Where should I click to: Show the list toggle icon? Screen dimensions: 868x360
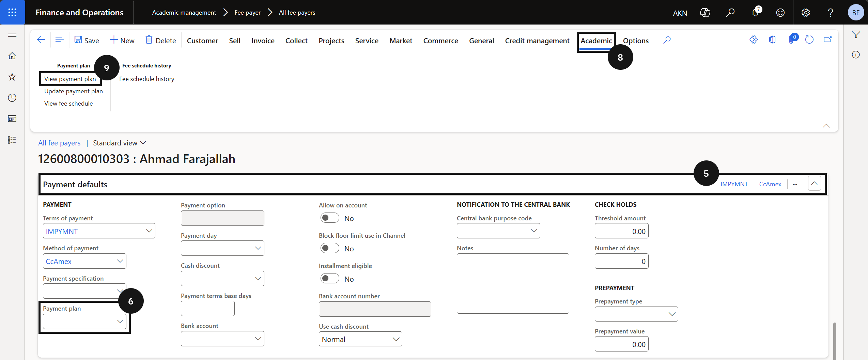59,40
